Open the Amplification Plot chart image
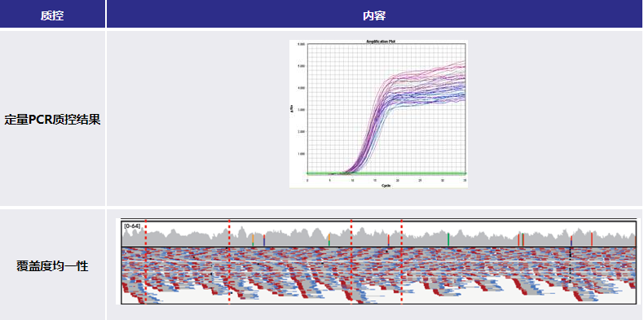Screen dimensions: 644x320 tap(378, 114)
